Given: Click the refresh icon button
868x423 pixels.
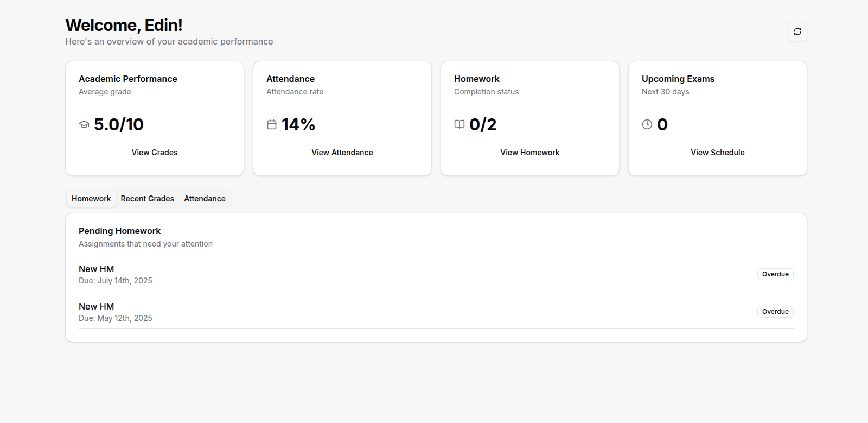Looking at the screenshot, I should pyautogui.click(x=797, y=31).
